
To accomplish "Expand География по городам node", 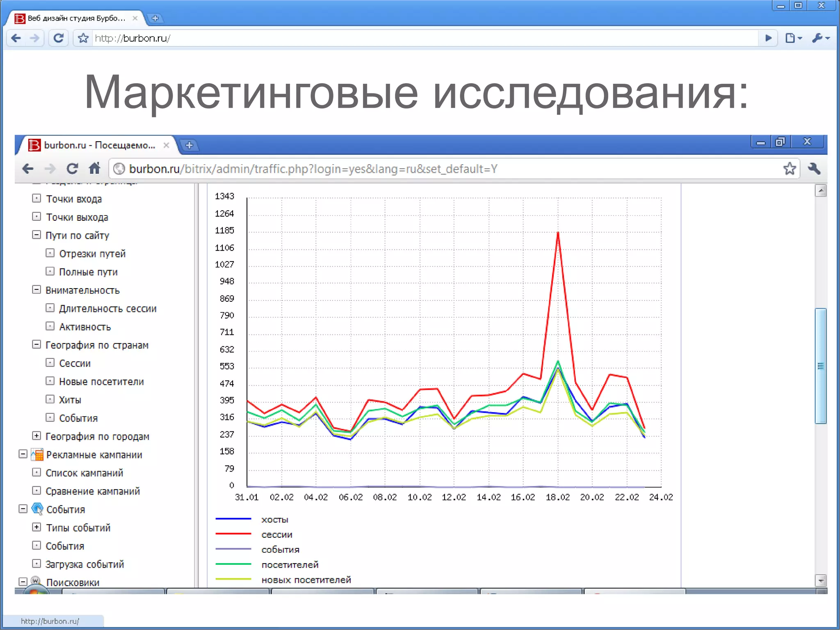I will point(37,436).
